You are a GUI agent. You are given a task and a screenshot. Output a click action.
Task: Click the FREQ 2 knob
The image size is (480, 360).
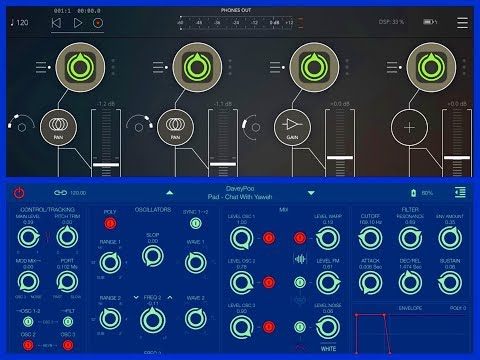pos(153,320)
